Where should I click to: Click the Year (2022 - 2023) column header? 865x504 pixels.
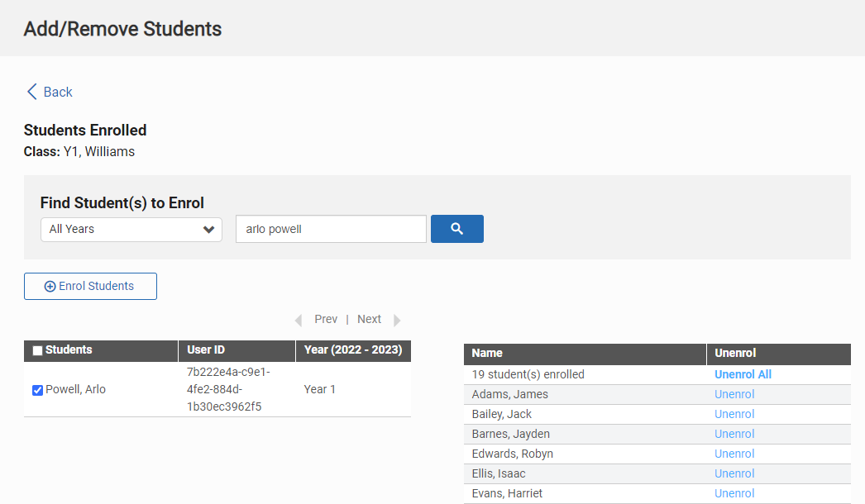pos(354,350)
